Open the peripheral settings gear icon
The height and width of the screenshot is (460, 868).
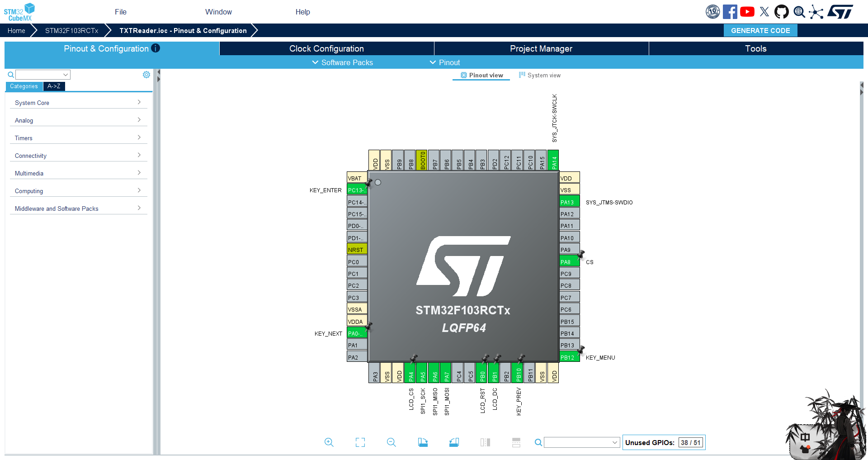(146, 75)
